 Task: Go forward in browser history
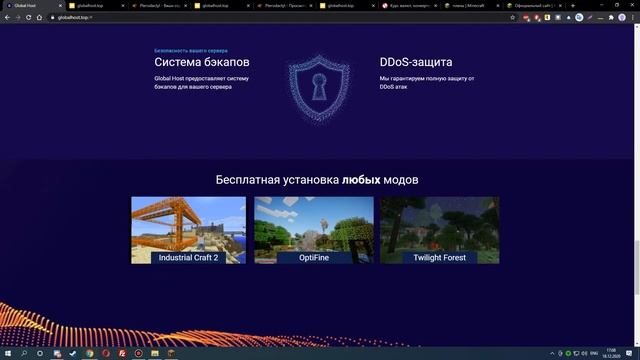pyautogui.click(x=18, y=18)
